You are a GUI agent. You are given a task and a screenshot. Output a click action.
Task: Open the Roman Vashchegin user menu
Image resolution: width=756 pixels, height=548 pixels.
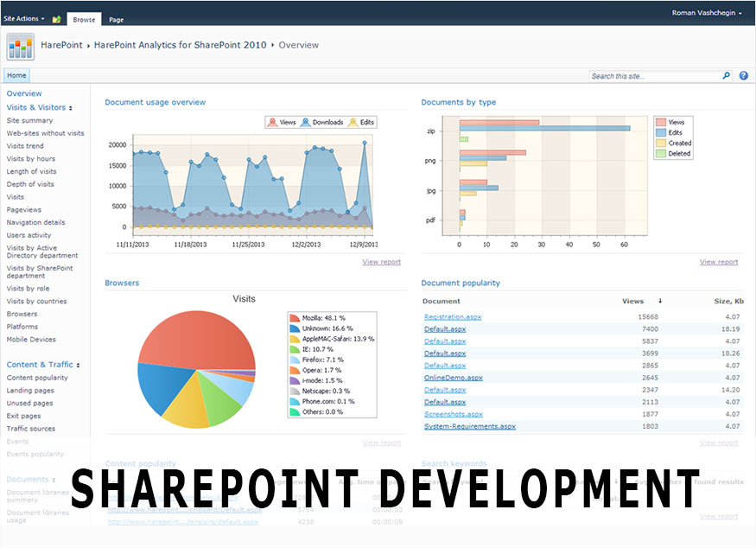click(x=706, y=13)
